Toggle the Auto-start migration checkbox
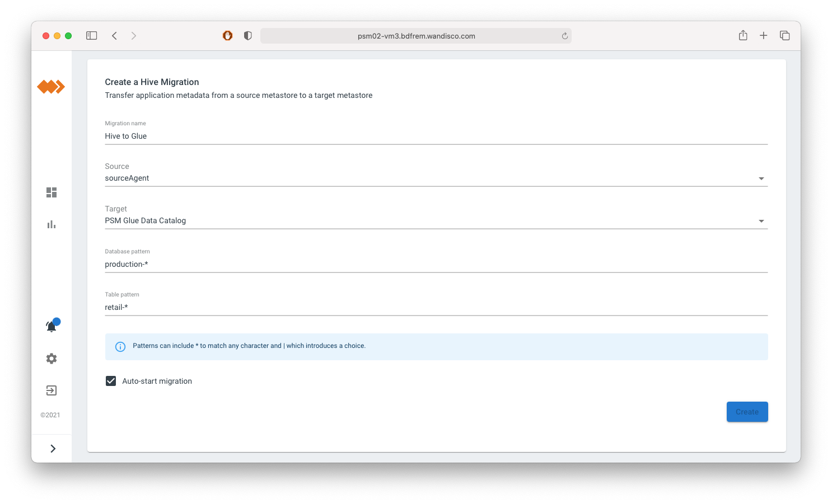The height and width of the screenshot is (504, 832). point(111,381)
